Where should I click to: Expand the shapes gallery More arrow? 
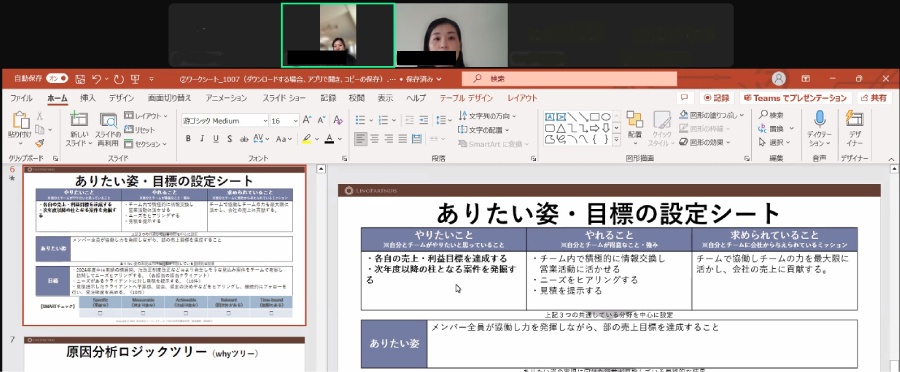[616, 139]
